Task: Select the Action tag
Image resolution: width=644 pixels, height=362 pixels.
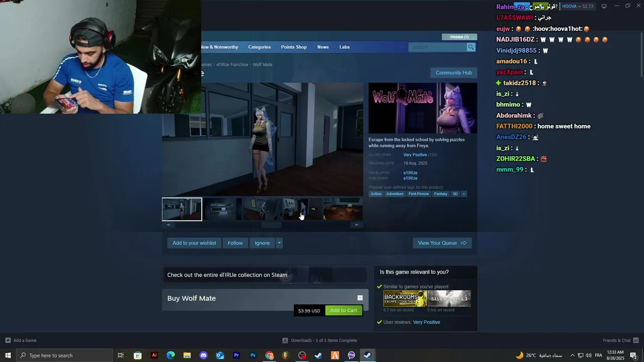Action: [376, 194]
